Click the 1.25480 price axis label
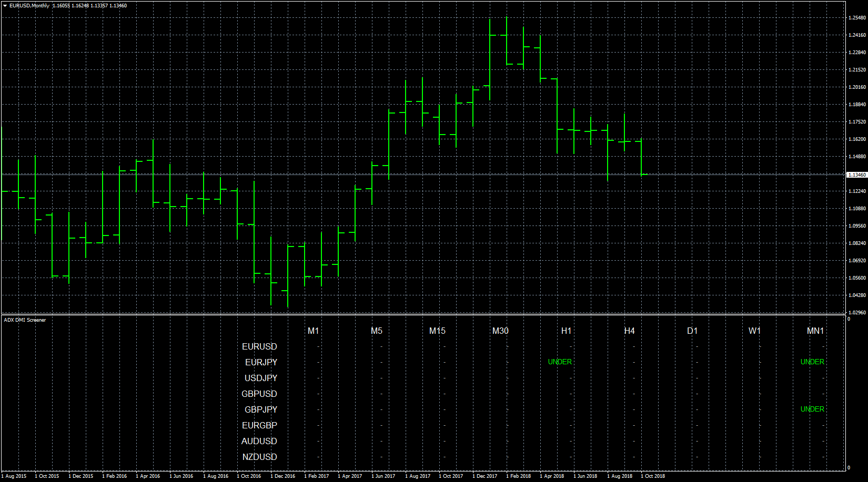The image size is (868, 482). pos(857,18)
